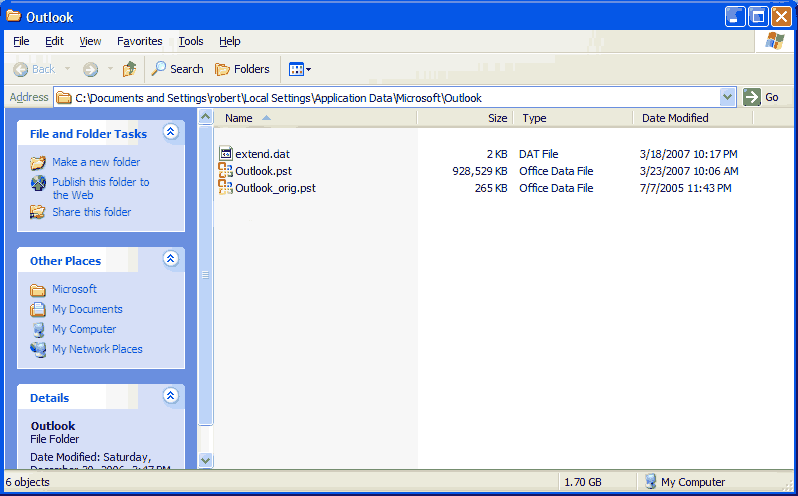Click the extend.dat file icon
Viewport: 798px width, 496px height.
tap(225, 153)
